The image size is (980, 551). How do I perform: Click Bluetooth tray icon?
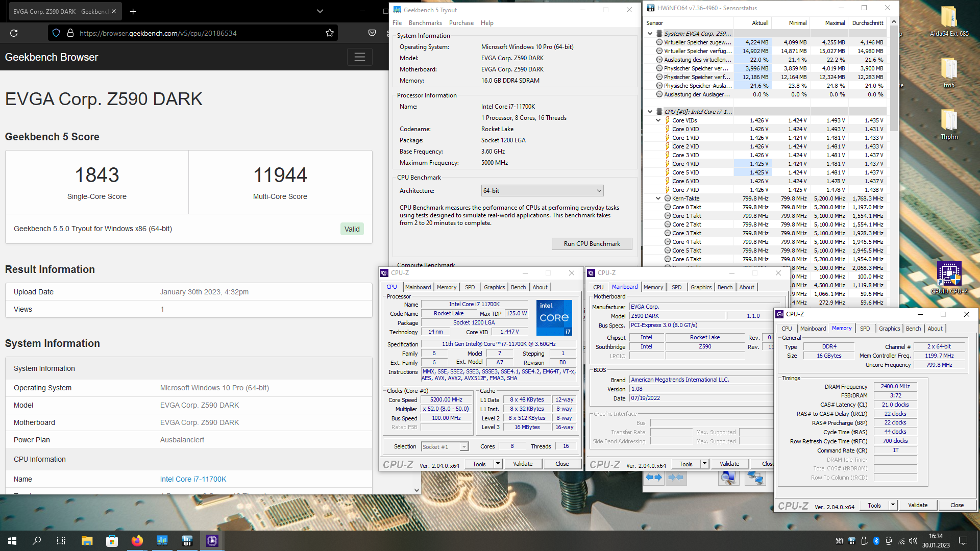tap(876, 541)
